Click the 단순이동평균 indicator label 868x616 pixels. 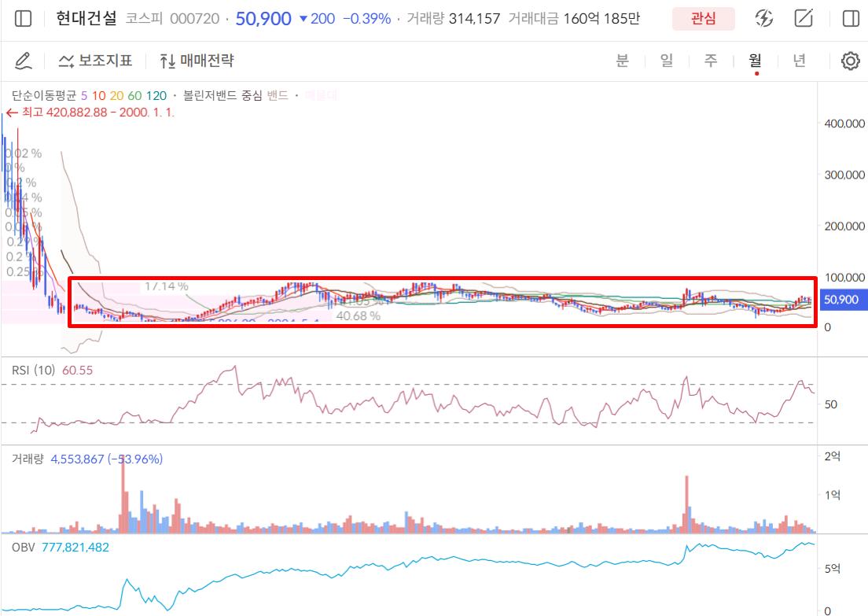click(43, 95)
